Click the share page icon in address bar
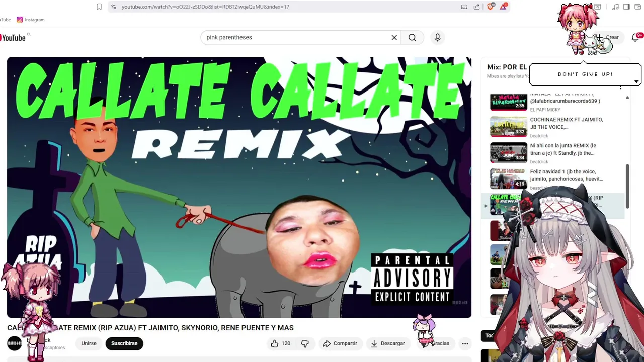This screenshot has height=362, width=644. [476, 7]
